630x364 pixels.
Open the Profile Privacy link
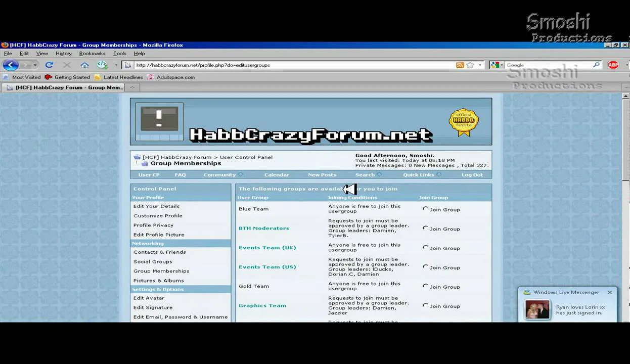tap(153, 225)
